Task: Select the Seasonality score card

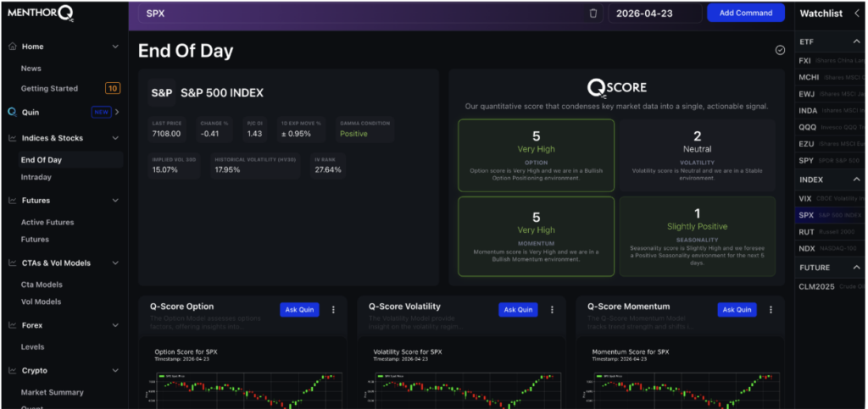Action: point(697,236)
